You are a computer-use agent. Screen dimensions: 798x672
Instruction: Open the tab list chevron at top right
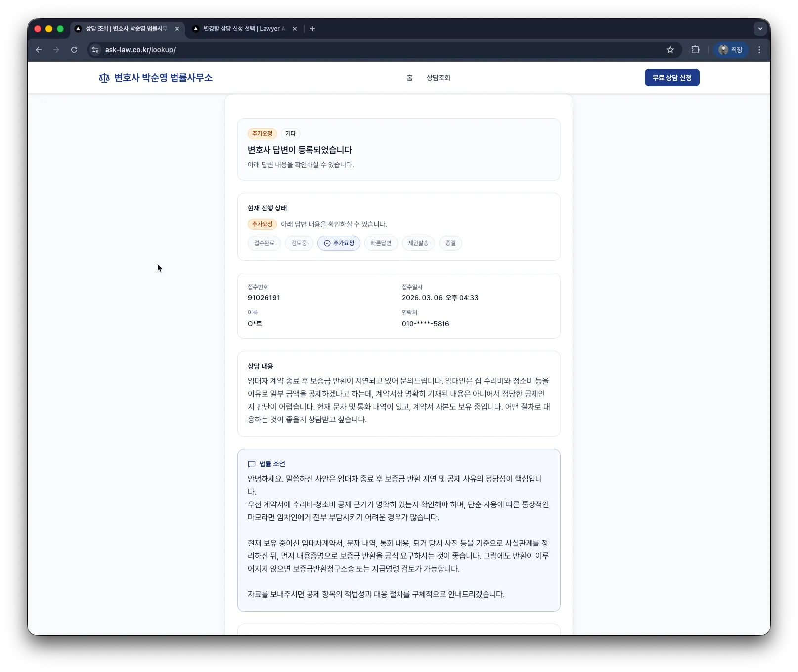pyautogui.click(x=760, y=29)
